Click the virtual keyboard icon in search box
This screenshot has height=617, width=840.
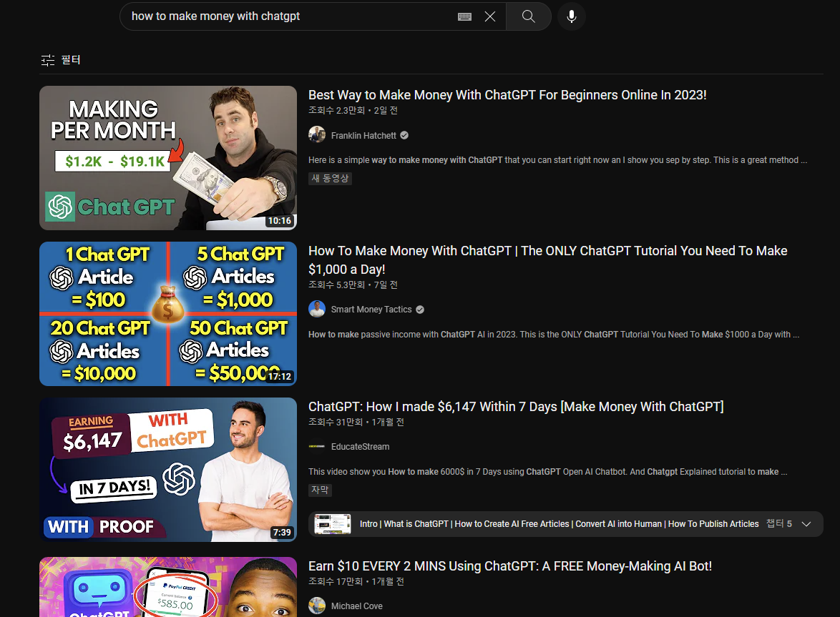tap(464, 16)
